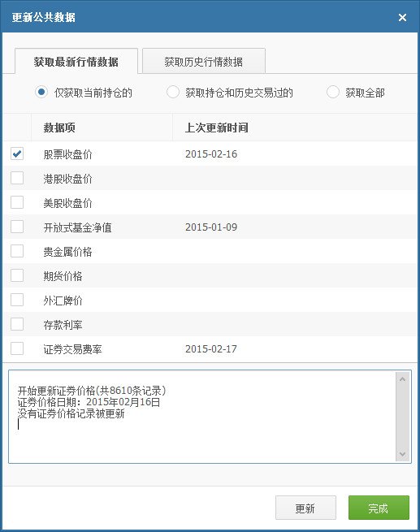Click the green 完成 button
The height and width of the screenshot is (532, 420).
(x=379, y=508)
